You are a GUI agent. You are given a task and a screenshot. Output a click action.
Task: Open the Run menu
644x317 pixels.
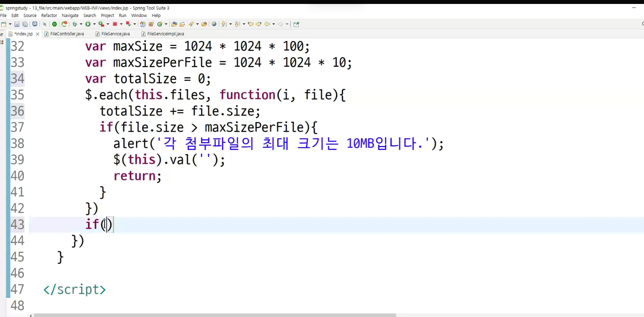click(x=122, y=15)
